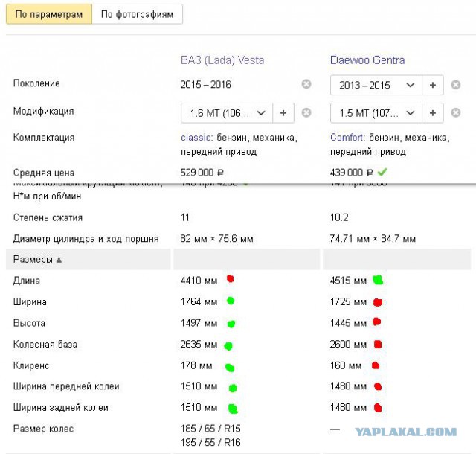Select Vesta height value '1497 мм'
476x454 pixels.
[199, 323]
